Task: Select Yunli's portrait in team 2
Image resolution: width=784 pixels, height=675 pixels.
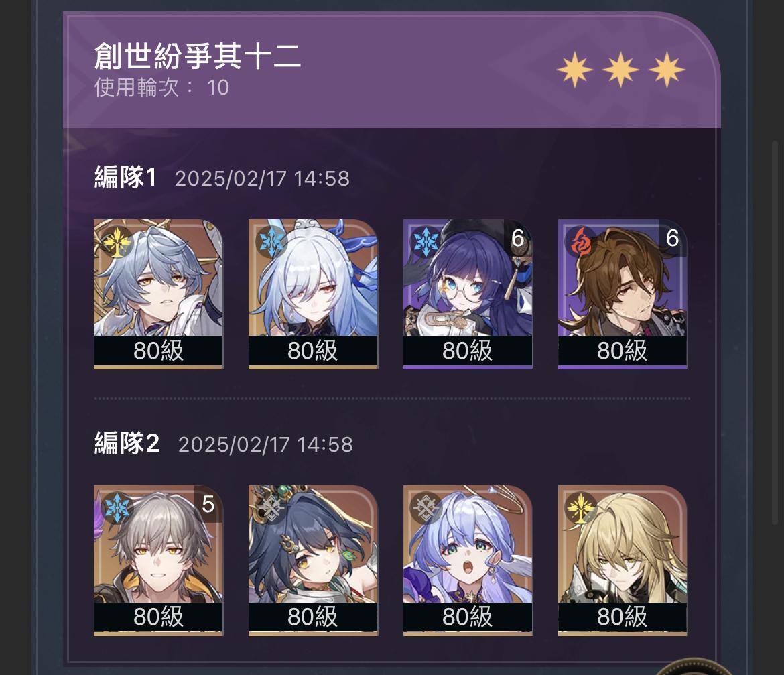Action: click(x=313, y=560)
